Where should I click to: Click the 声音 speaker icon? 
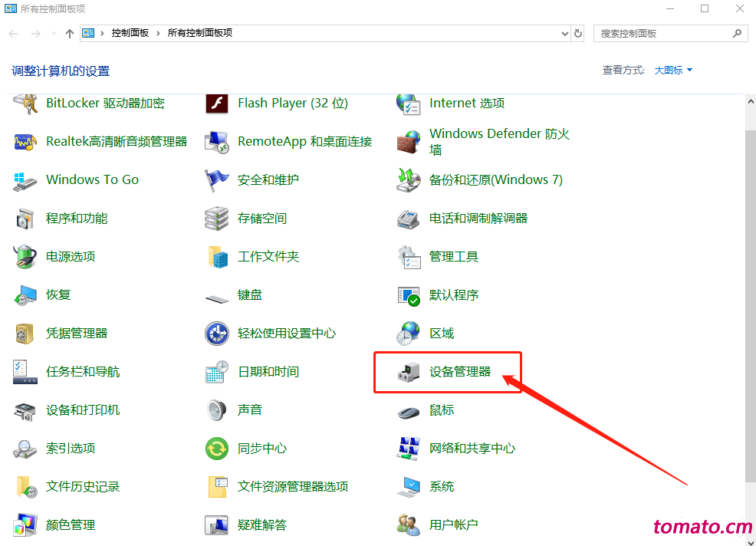[x=216, y=410]
